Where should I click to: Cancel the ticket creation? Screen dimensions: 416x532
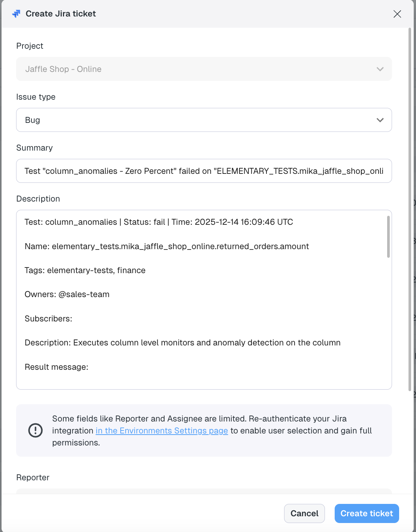click(x=304, y=513)
